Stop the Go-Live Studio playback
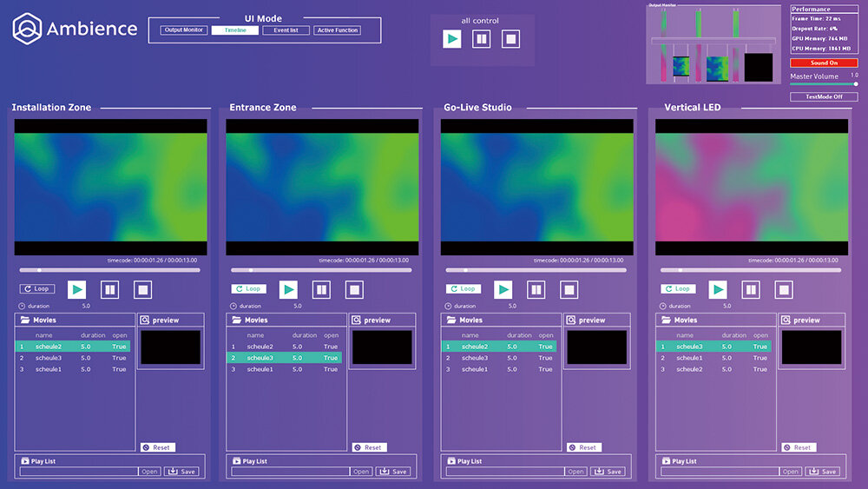Image resolution: width=868 pixels, height=489 pixels. (x=569, y=289)
